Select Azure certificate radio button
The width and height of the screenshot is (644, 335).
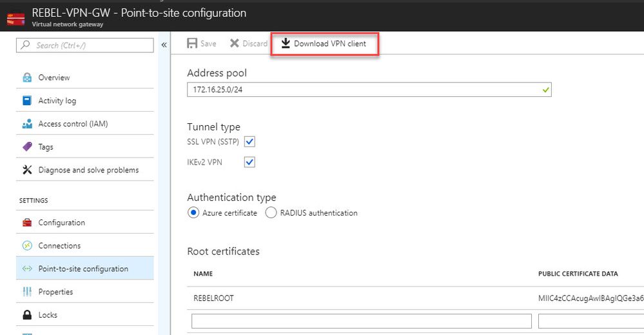[193, 213]
